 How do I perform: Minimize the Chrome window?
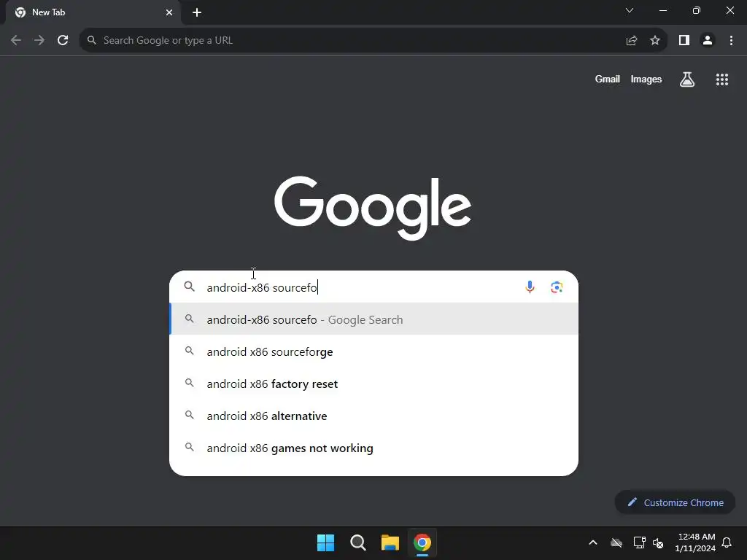tap(663, 10)
